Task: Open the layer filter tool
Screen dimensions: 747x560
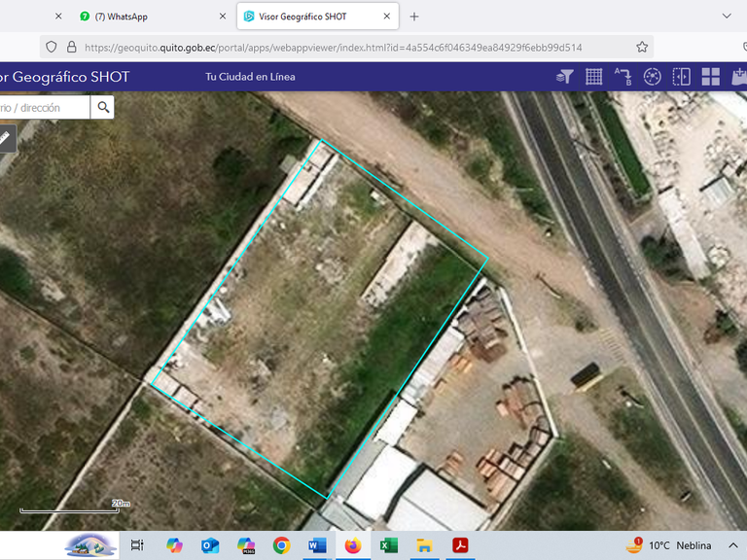Action: click(x=564, y=77)
